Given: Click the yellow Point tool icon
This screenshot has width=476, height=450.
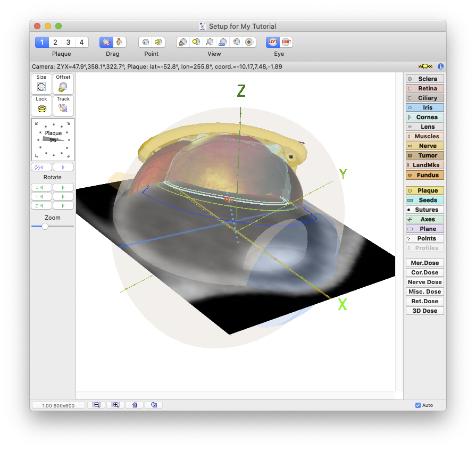Looking at the screenshot, I should point(158,42).
